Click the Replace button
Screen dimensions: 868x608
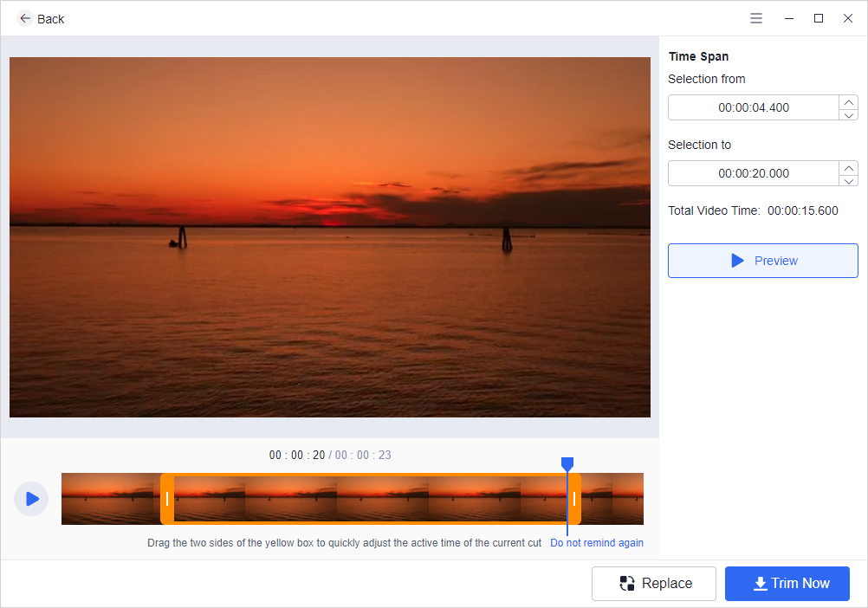(x=654, y=584)
